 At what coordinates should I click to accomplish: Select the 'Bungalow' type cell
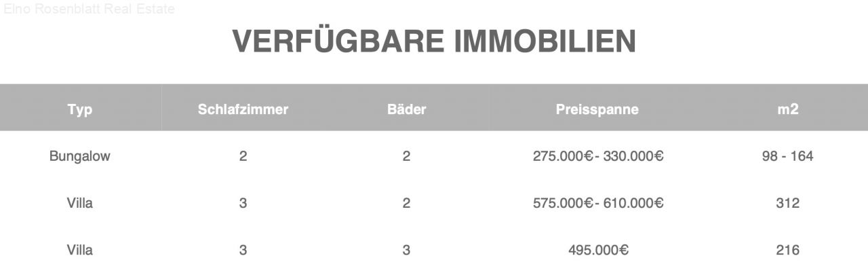(x=79, y=156)
